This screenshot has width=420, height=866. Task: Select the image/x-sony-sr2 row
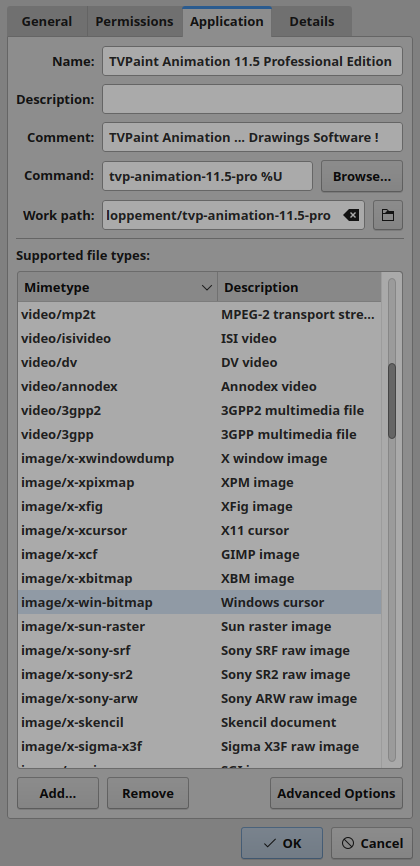pos(200,675)
